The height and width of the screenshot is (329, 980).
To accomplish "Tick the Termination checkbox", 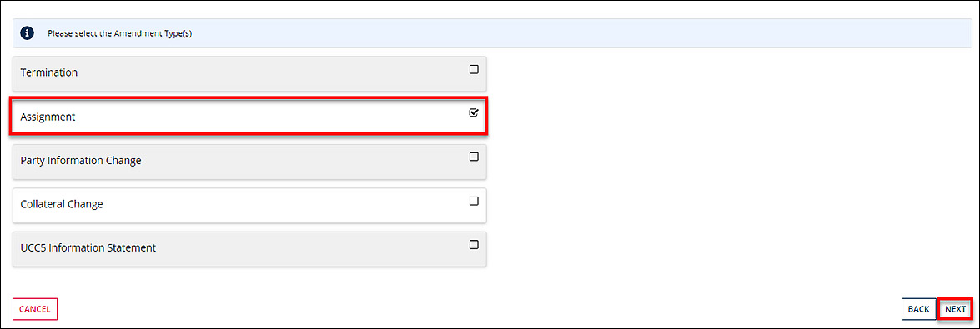I will pyautogui.click(x=474, y=69).
